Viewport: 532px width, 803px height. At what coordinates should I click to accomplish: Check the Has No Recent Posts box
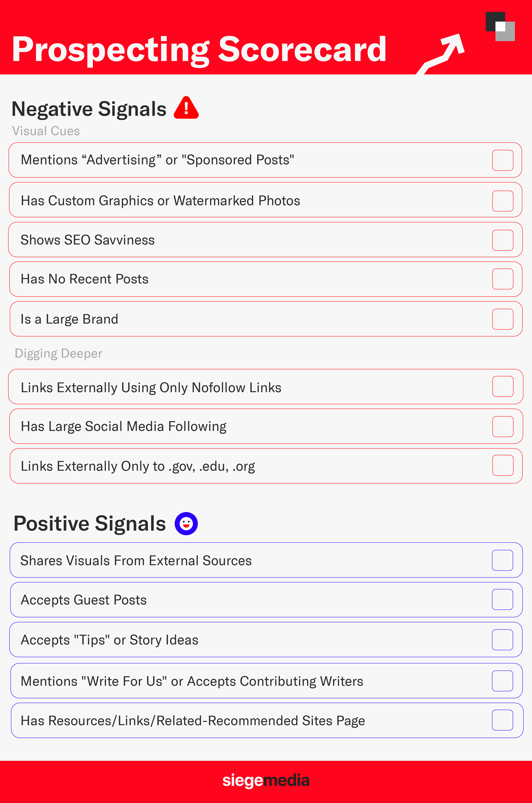[503, 279]
